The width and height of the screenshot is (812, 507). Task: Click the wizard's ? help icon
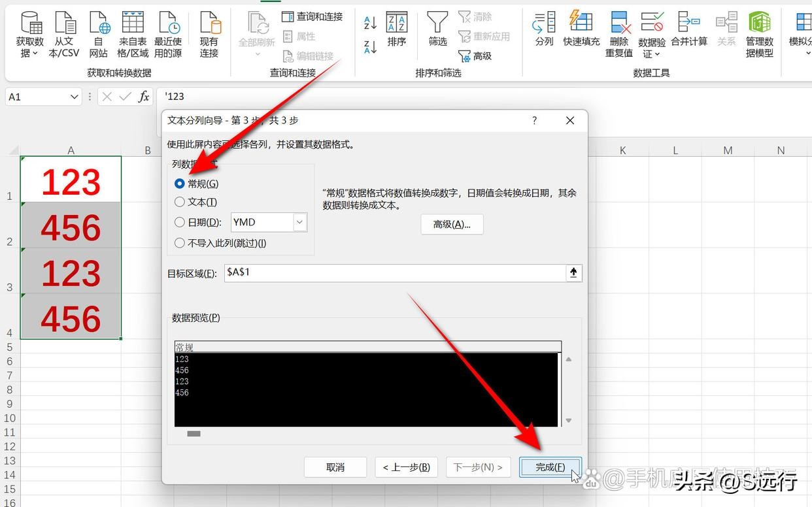(534, 120)
